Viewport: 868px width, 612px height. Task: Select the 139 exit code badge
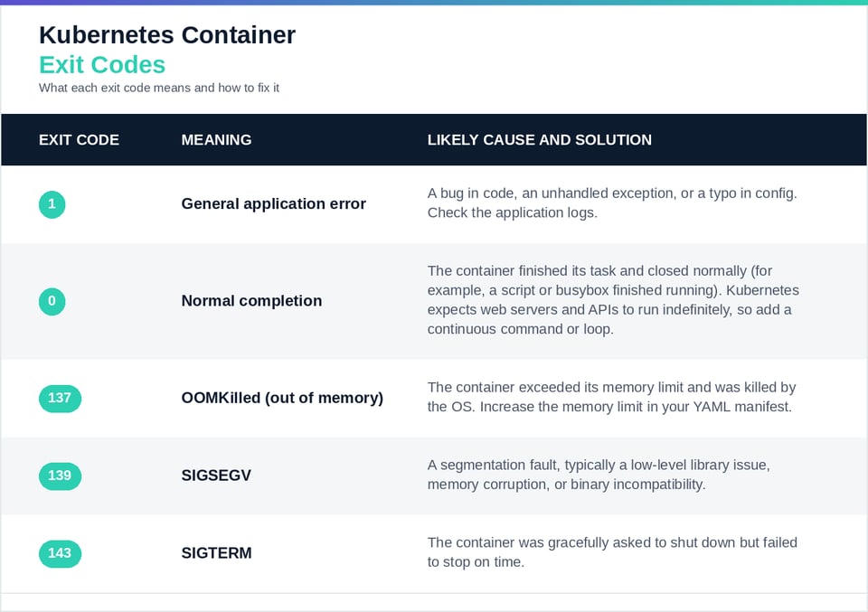click(60, 475)
